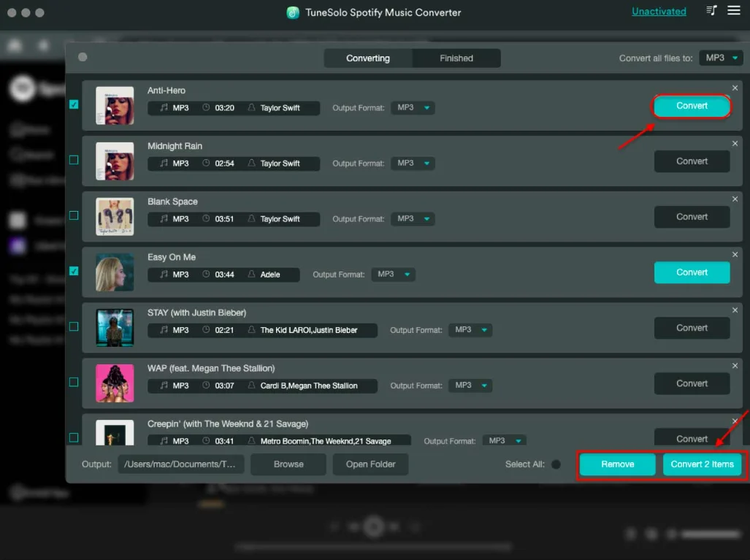Click Convert 2 Items button
Image resolution: width=750 pixels, height=560 pixels.
[x=703, y=464]
